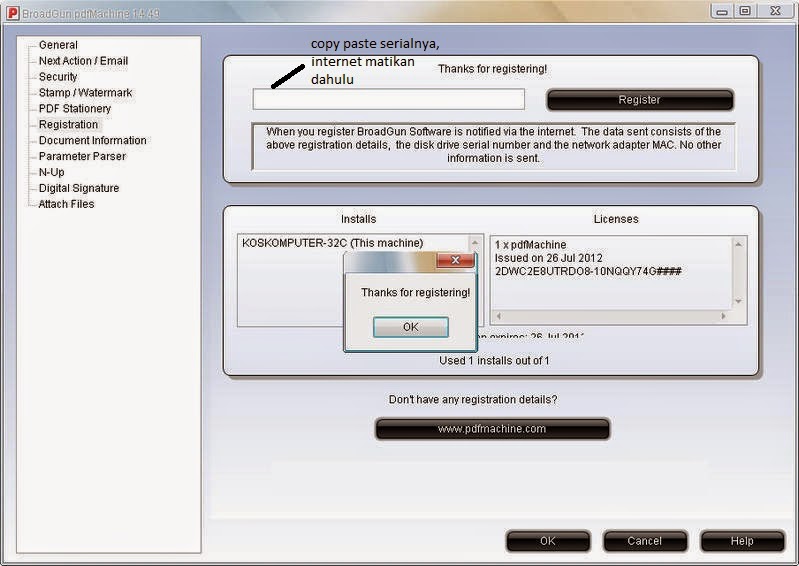Viewport: 799px width, 566px height.
Task: Select General in the settings tree
Action: 58,45
